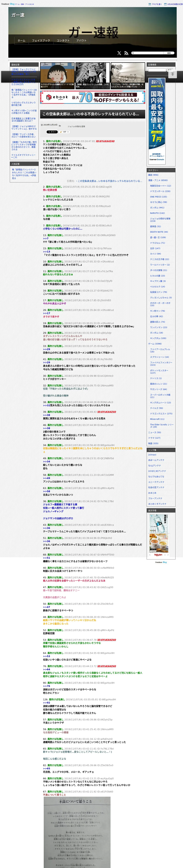Open the 引用元 source thread link

pos(109,181)
